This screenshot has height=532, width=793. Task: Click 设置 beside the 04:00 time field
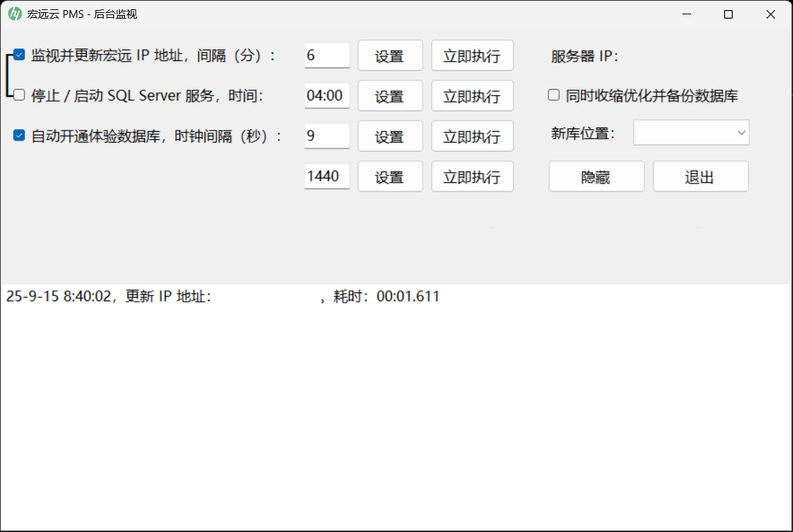tap(390, 96)
